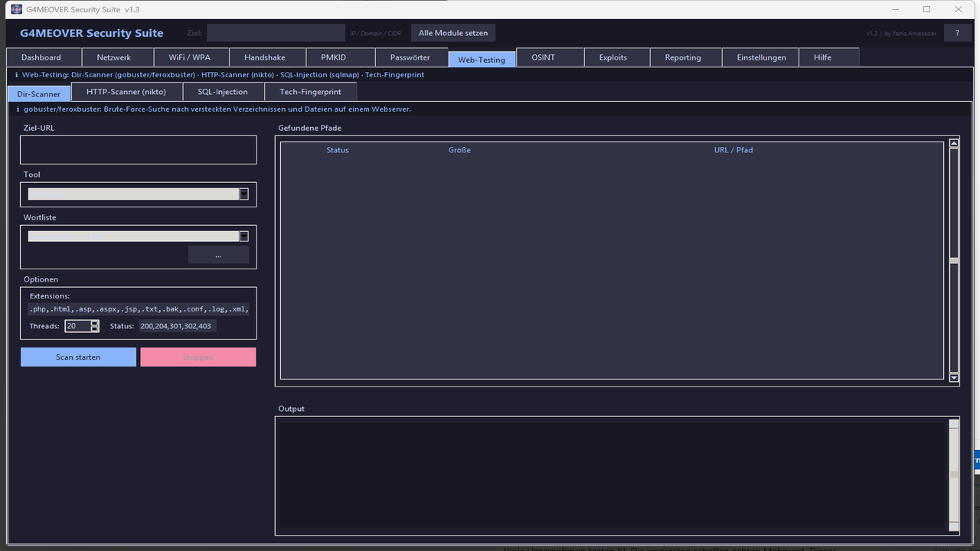The width and height of the screenshot is (980, 551).
Task: Maximize the G4MEOVER window
Action: pyautogui.click(x=926, y=9)
